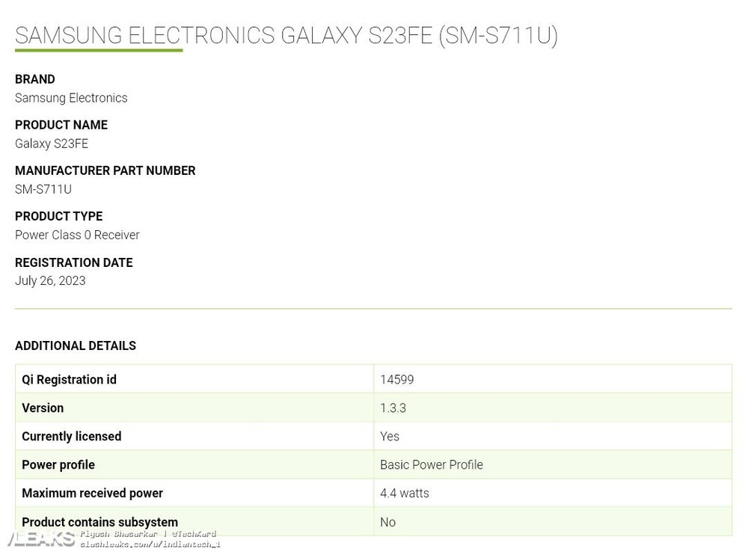The image size is (748, 560).
Task: Select the Product contains subsystem row label
Action: 99,523
